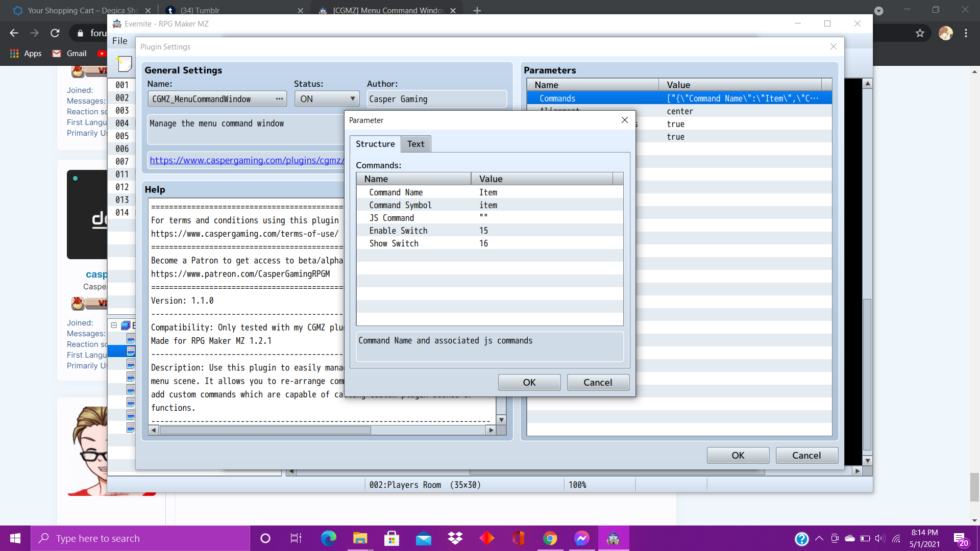
Task: Launch Microsoft Edge from the taskbar
Action: click(328, 538)
